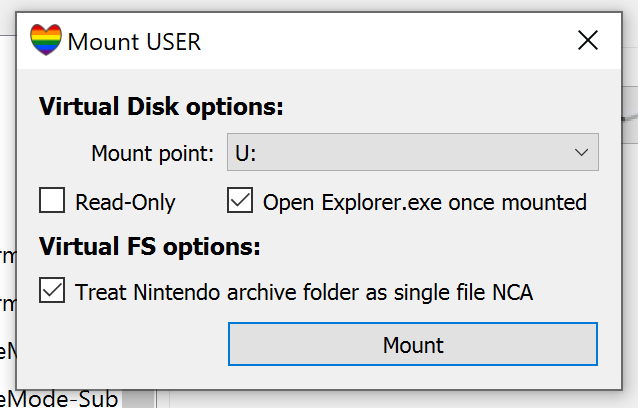Close the Mount USER dialog
Viewport: 638px width, 408px height.
[588, 41]
